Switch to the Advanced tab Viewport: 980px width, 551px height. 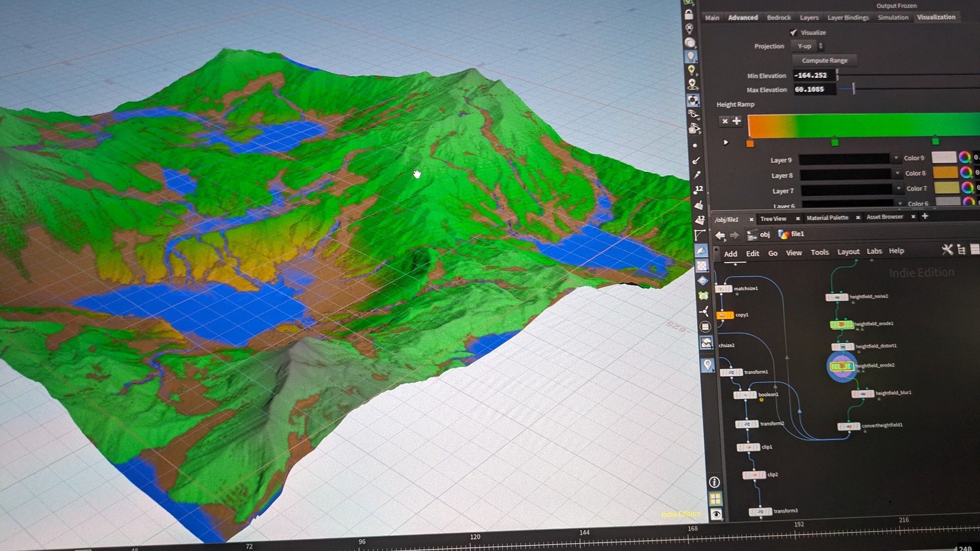[742, 18]
